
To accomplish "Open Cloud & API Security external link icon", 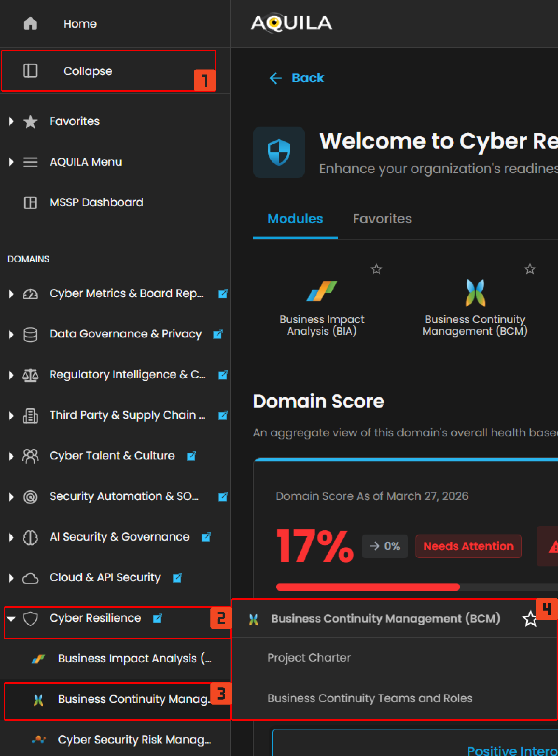I will pos(177,578).
